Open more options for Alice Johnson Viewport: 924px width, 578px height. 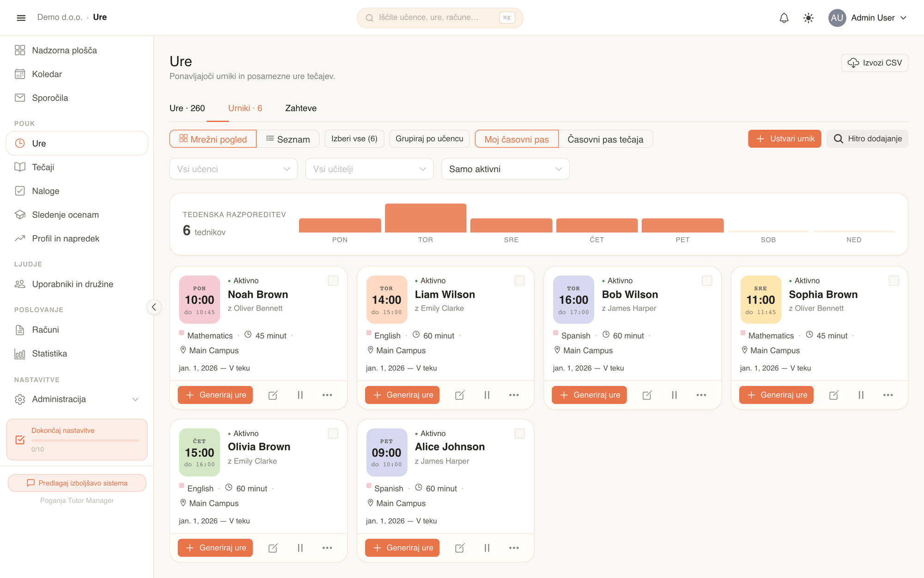tap(514, 548)
